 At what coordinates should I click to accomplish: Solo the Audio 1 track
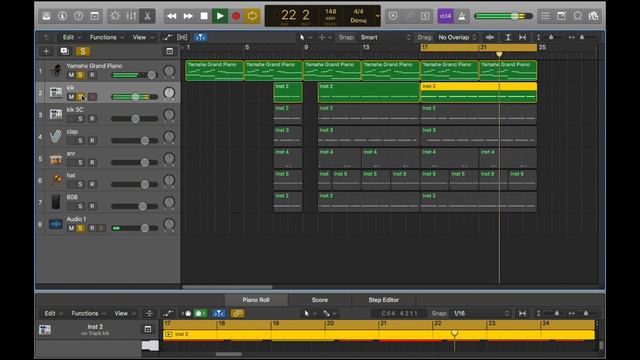click(x=80, y=228)
